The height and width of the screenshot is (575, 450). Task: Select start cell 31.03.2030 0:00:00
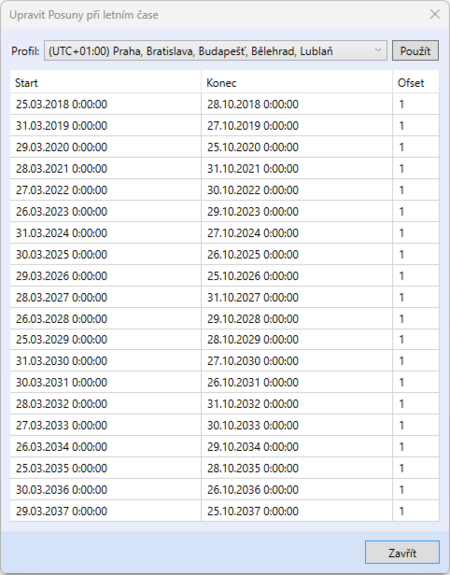click(105, 361)
